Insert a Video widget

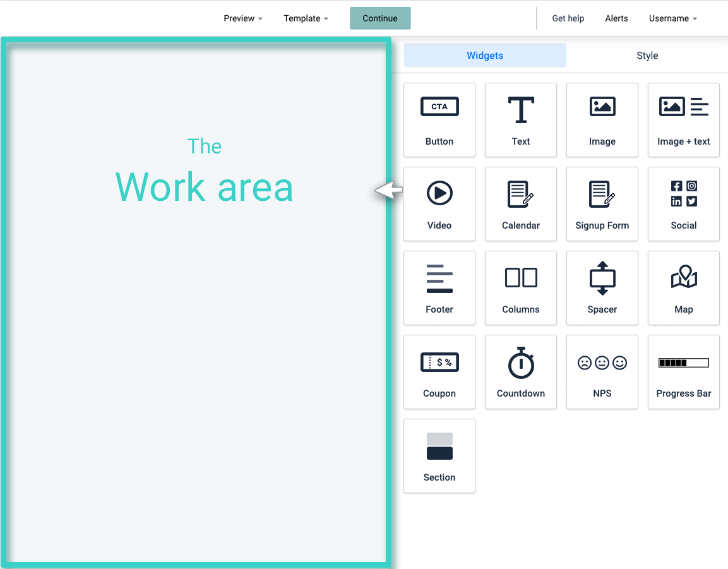pos(439,204)
